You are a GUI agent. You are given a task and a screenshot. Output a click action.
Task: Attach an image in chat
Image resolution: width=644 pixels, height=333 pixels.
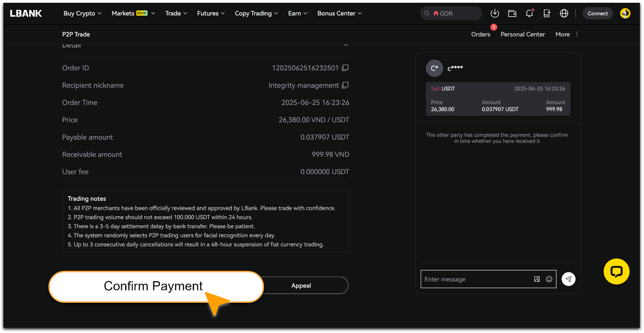pos(537,279)
